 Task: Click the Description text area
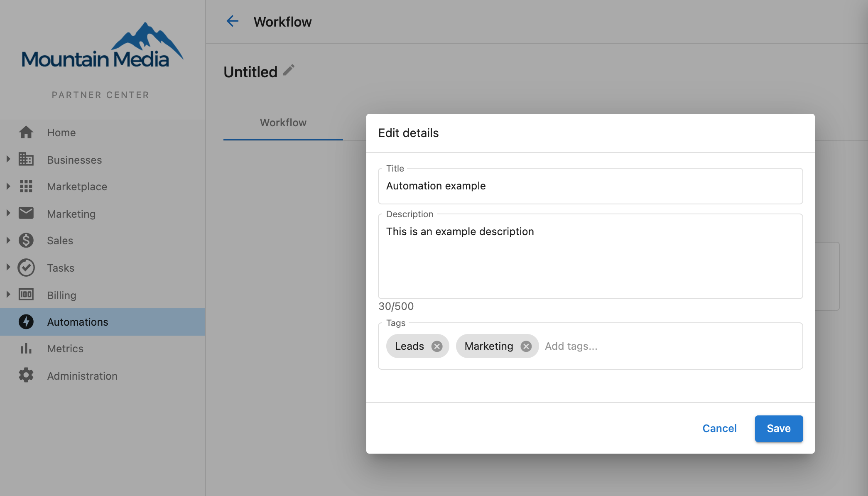pos(590,256)
